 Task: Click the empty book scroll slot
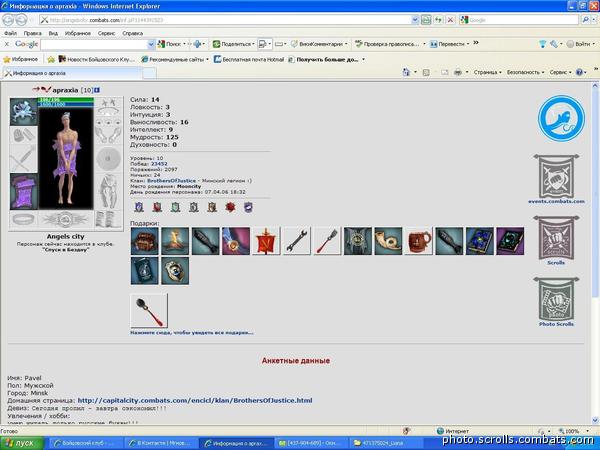click(x=108, y=220)
